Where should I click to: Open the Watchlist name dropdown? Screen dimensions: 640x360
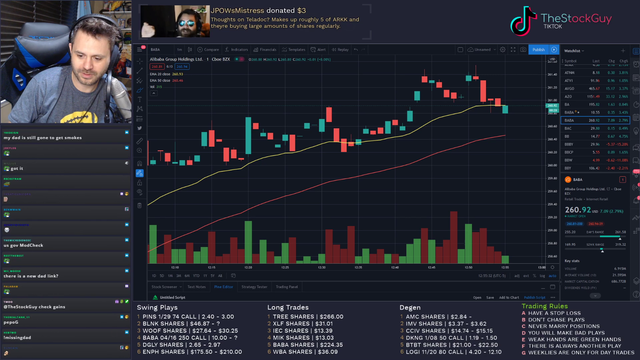574,51
